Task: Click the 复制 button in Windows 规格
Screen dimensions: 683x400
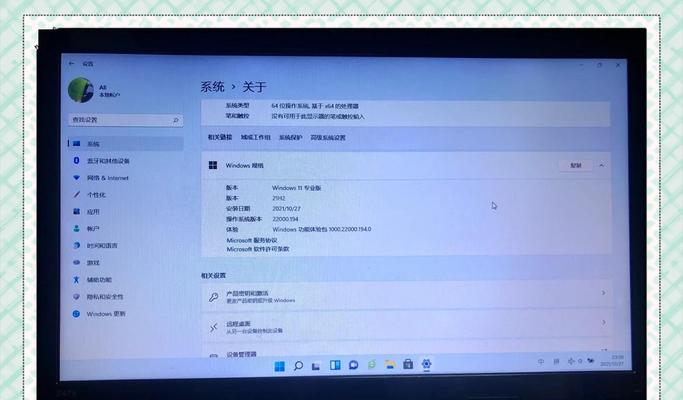Action: pos(576,166)
